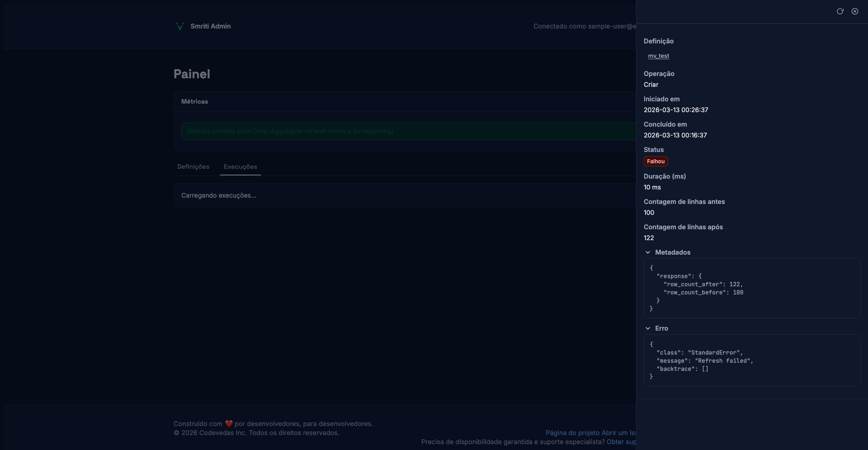Screen dimensions: 868x450
Task: Click the Obter suporte link
Action: click(x=621, y=442)
